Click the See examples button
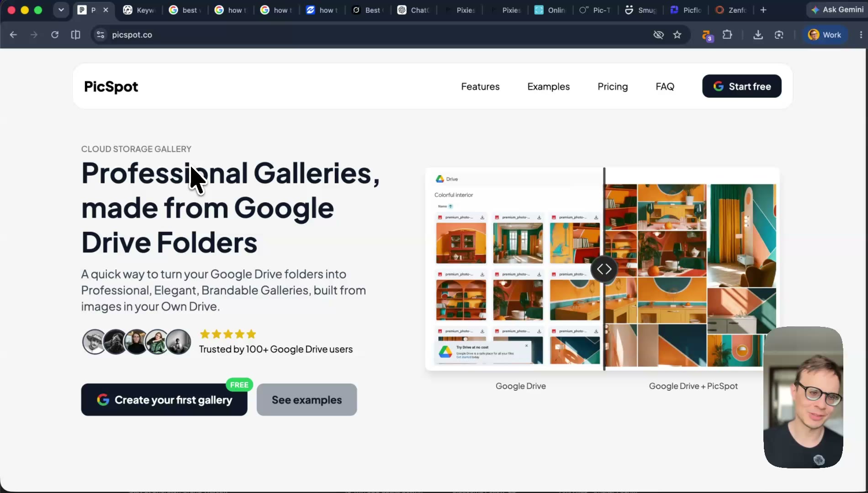 click(307, 399)
